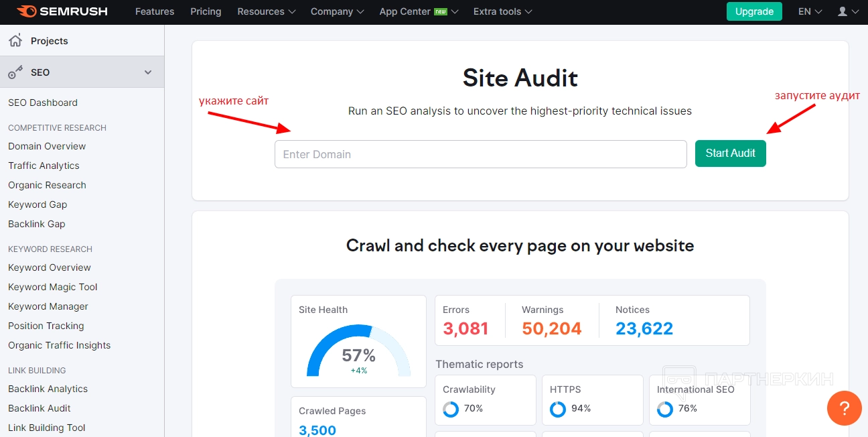Collapse the SEO section chevron
868x437 pixels.
[x=148, y=72]
